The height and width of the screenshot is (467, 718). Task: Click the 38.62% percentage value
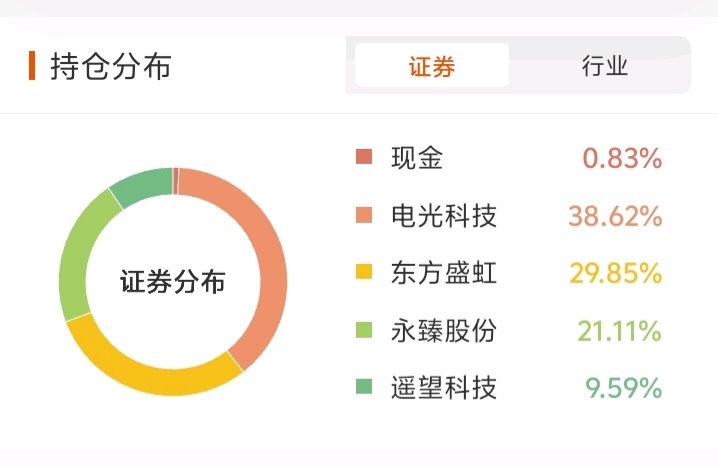pos(615,215)
